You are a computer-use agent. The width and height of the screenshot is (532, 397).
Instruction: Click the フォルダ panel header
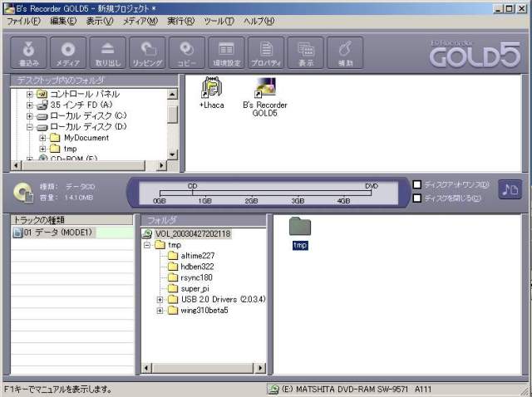point(204,221)
